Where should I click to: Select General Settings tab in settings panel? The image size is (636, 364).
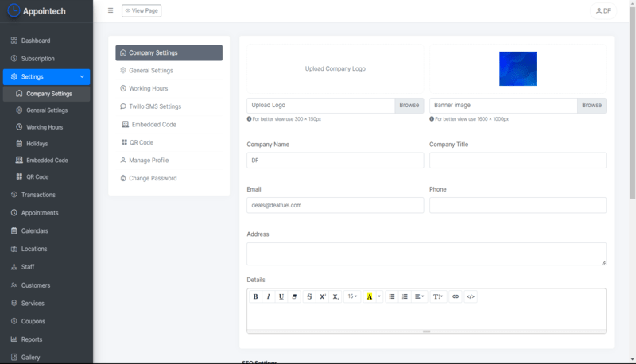point(169,71)
